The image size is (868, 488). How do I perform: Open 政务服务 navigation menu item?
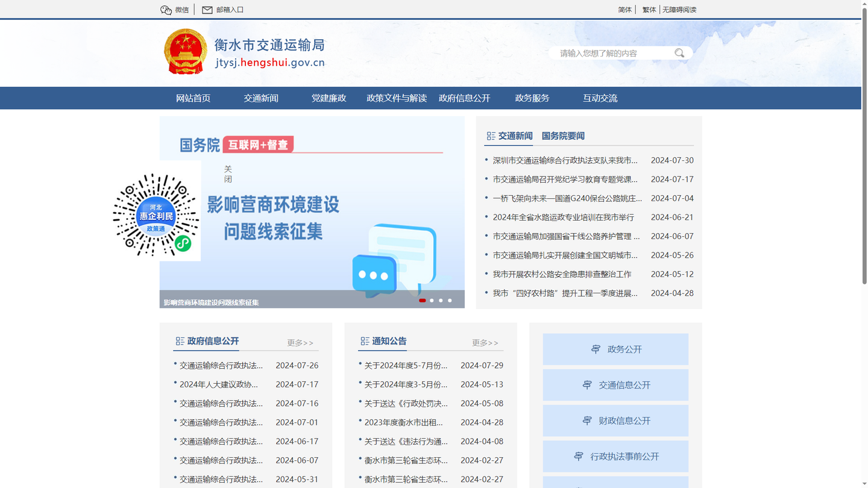pos(532,98)
